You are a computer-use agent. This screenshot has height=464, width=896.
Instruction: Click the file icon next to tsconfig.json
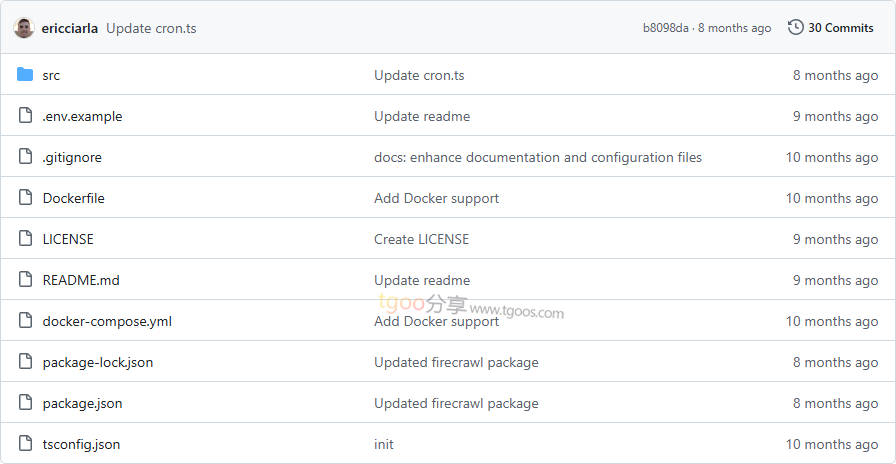click(25, 444)
